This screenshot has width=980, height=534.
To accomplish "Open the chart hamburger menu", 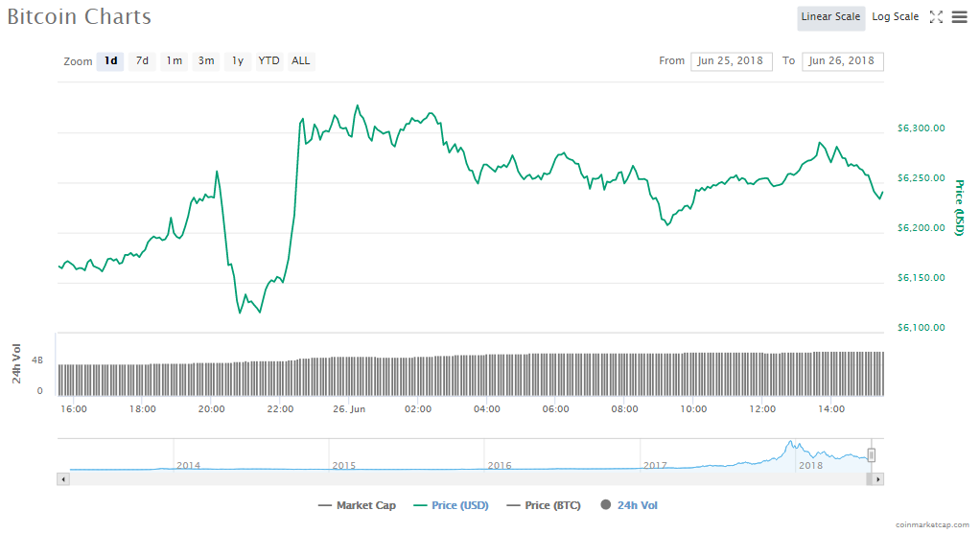I will pyautogui.click(x=959, y=17).
